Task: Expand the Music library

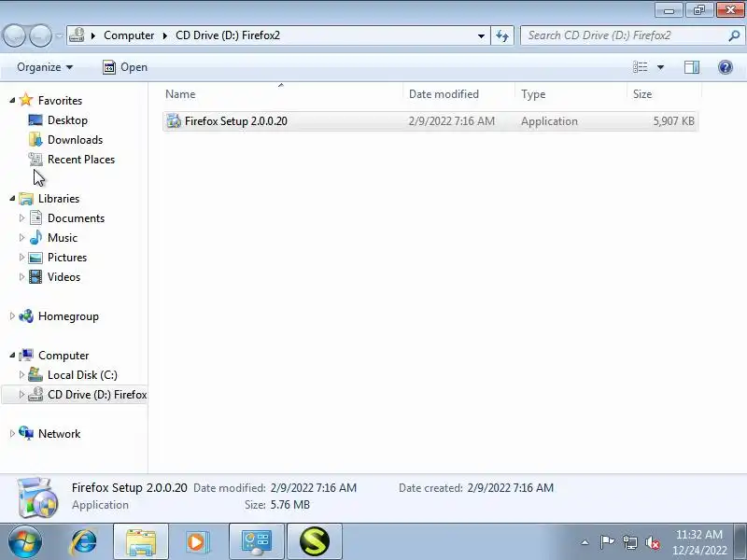Action: click(21, 237)
